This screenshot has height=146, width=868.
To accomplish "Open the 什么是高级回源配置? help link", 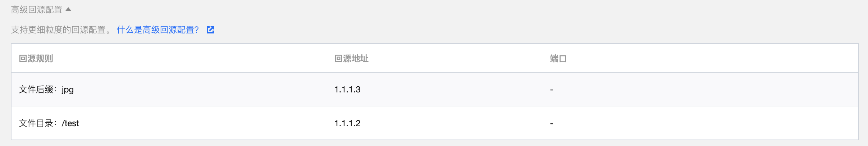I will tap(158, 30).
